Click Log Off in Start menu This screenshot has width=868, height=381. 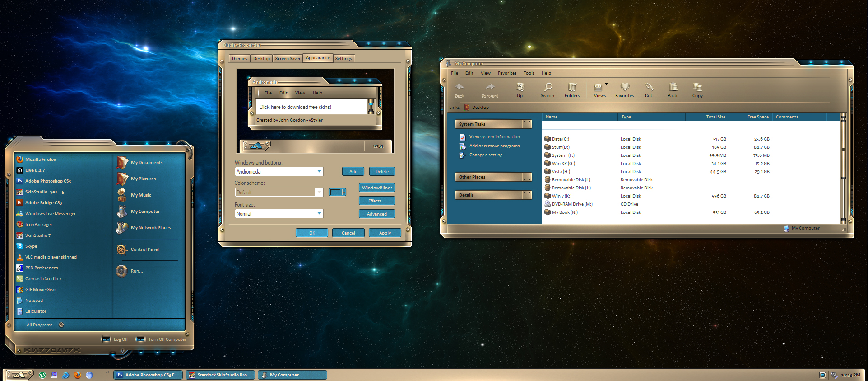(x=115, y=339)
